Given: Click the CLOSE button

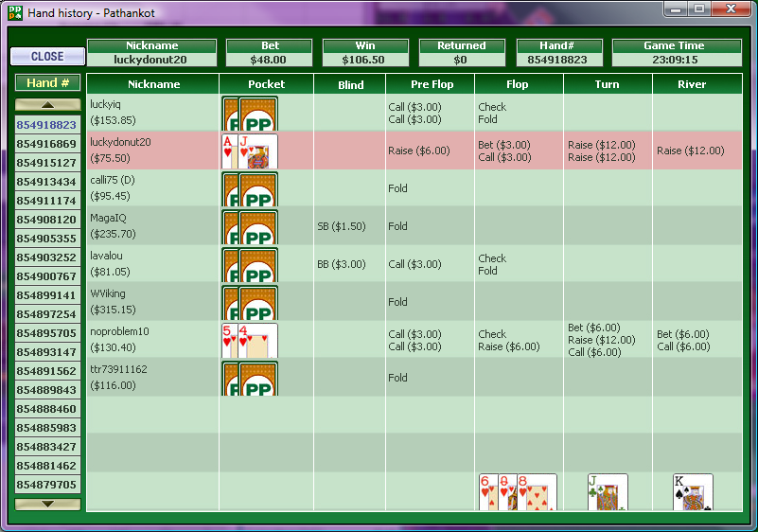Looking at the screenshot, I should point(47,56).
